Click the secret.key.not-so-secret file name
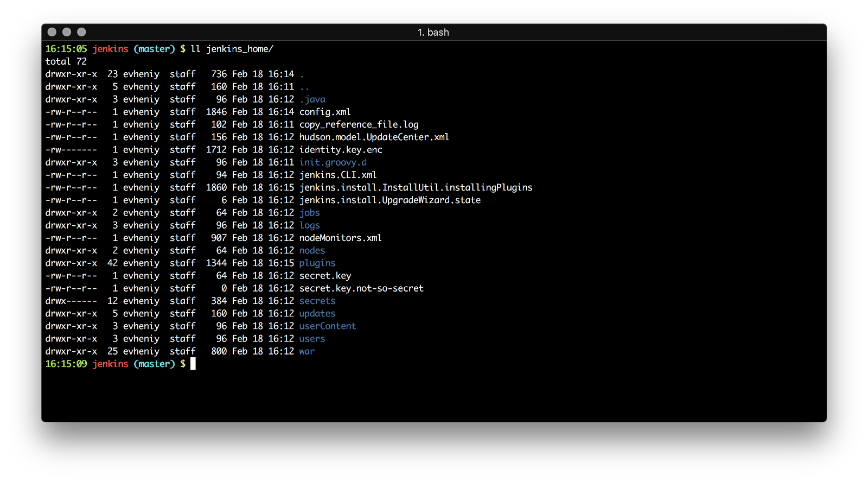The image size is (868, 481). pos(361,288)
